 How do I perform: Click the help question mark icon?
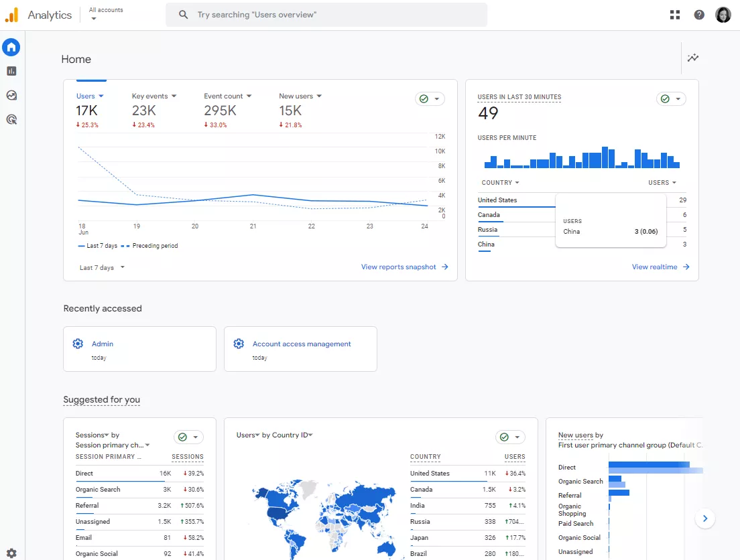pyautogui.click(x=699, y=15)
